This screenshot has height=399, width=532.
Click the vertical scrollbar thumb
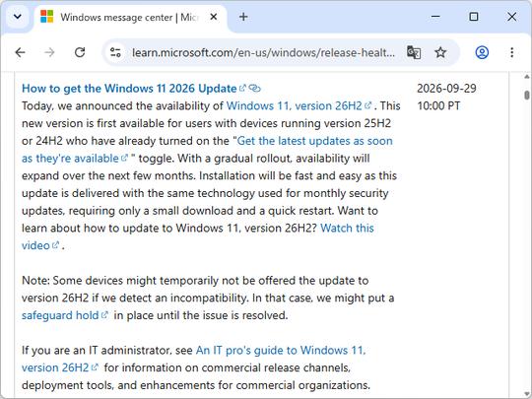click(x=526, y=96)
